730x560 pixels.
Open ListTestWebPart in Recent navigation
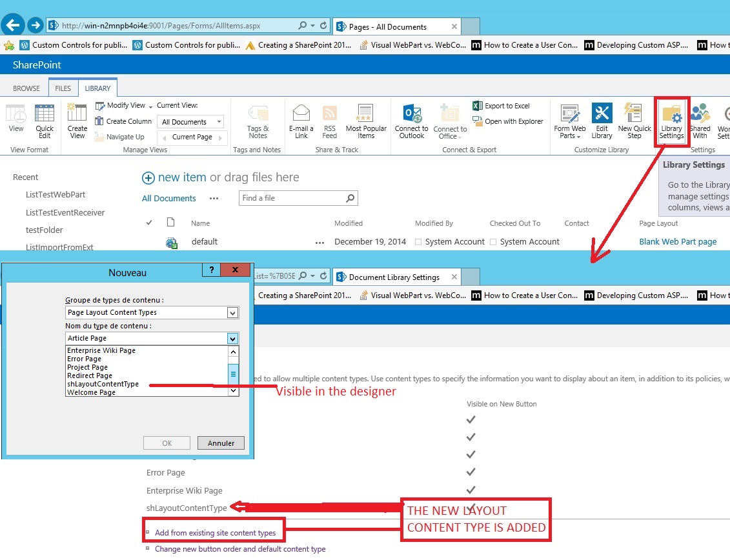click(x=56, y=195)
